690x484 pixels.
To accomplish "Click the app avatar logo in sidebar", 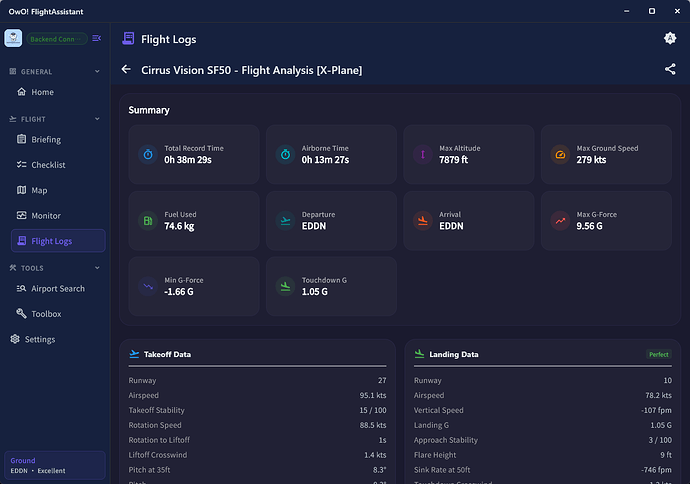I will click(13, 38).
